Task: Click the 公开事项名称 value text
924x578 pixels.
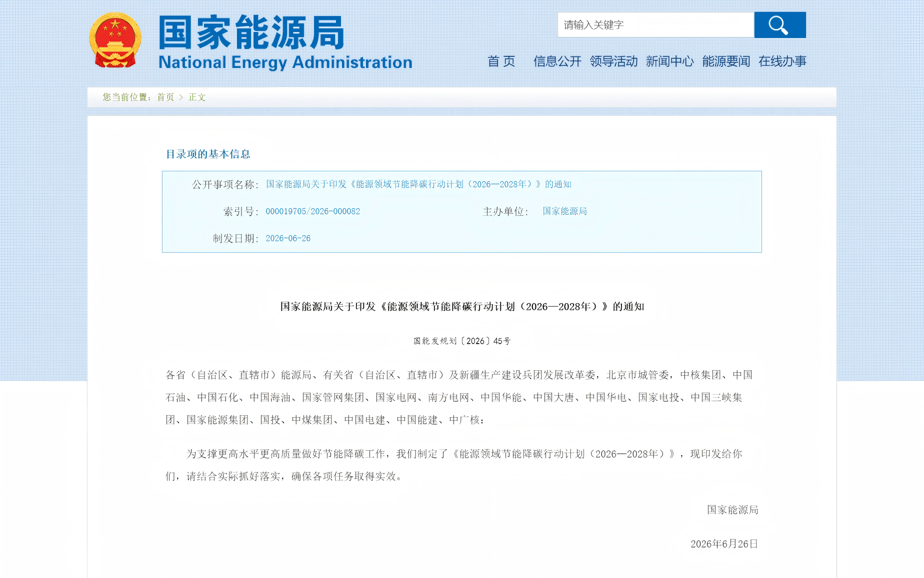Action: [x=418, y=184]
